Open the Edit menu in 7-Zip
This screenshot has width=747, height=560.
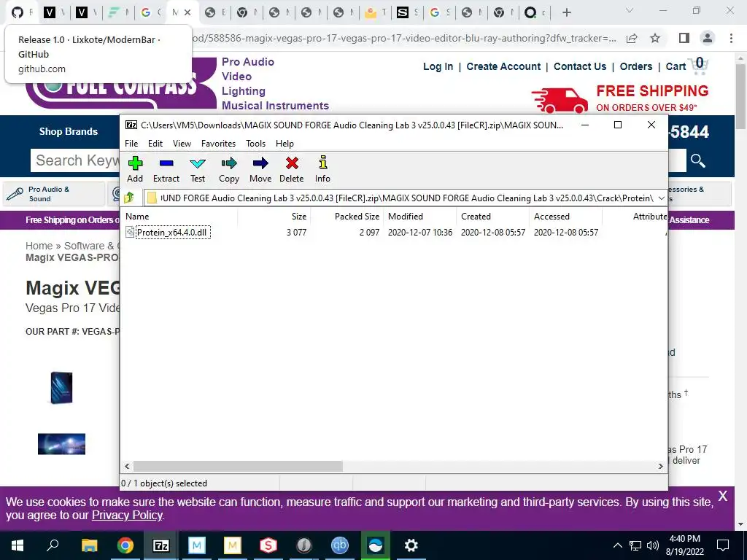(155, 144)
